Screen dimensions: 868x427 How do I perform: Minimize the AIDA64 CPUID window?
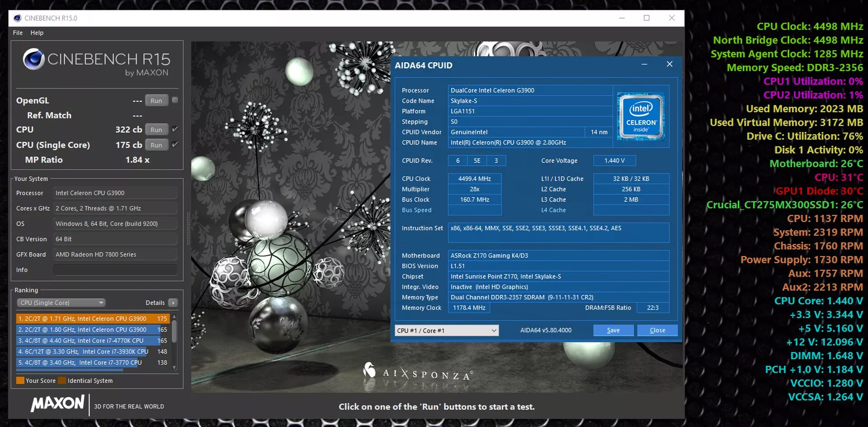click(644, 65)
